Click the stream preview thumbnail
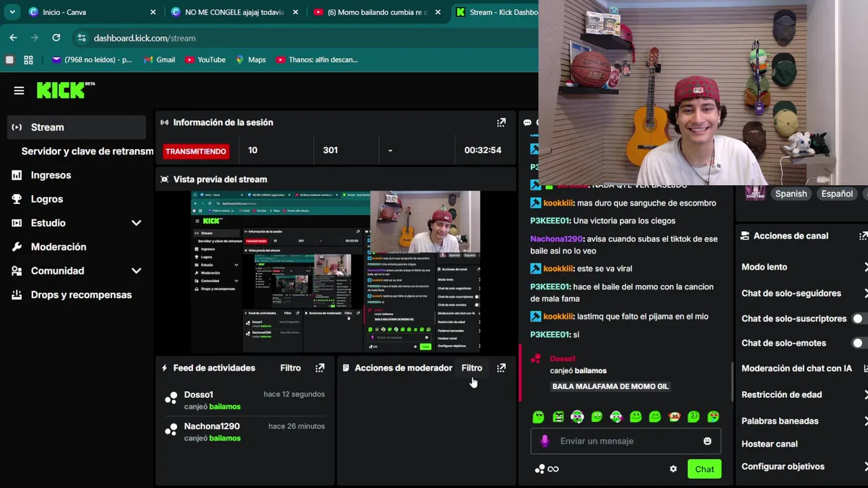Screen dimensions: 868x488 336,271
